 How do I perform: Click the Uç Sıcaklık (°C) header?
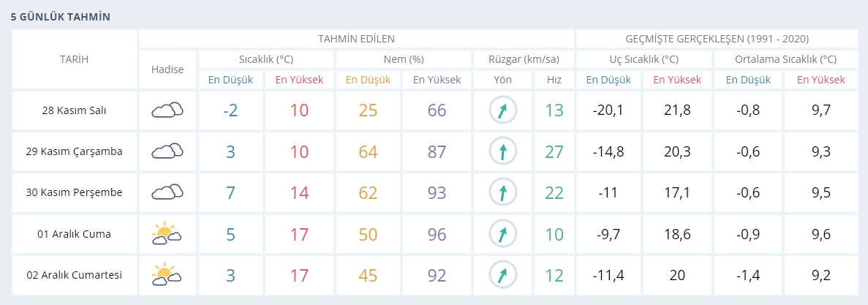tap(644, 59)
